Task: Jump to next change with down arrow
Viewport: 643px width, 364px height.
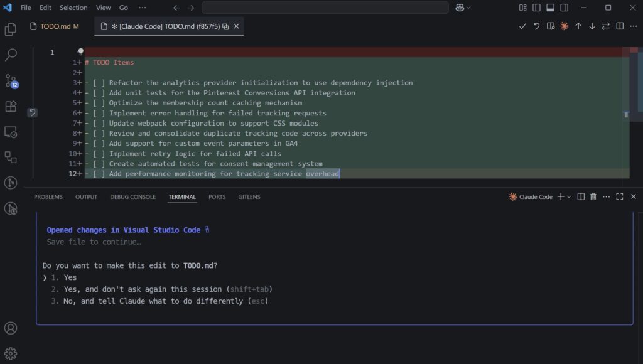Action: 591,26
